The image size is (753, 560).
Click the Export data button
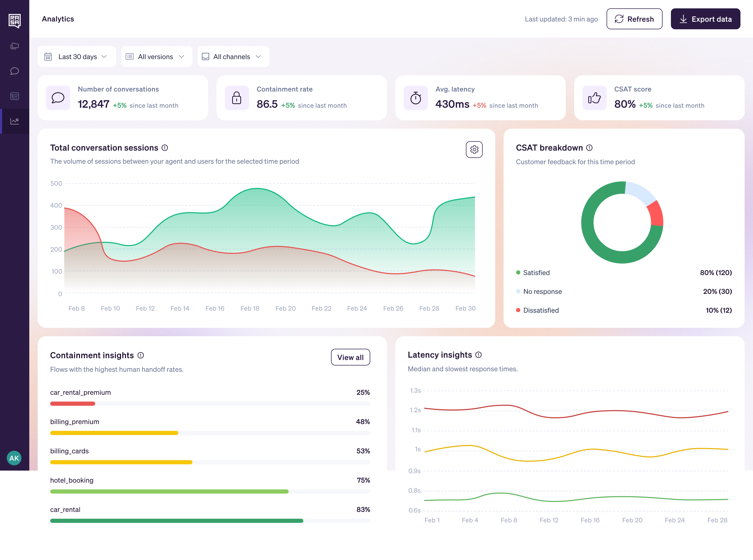click(x=705, y=19)
